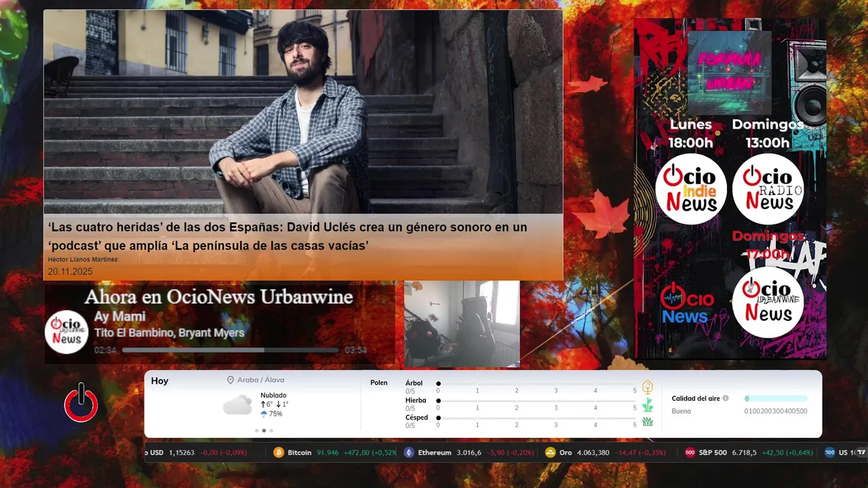Select the first weather carousel dot
This screenshot has height=488, width=868.
(x=256, y=430)
